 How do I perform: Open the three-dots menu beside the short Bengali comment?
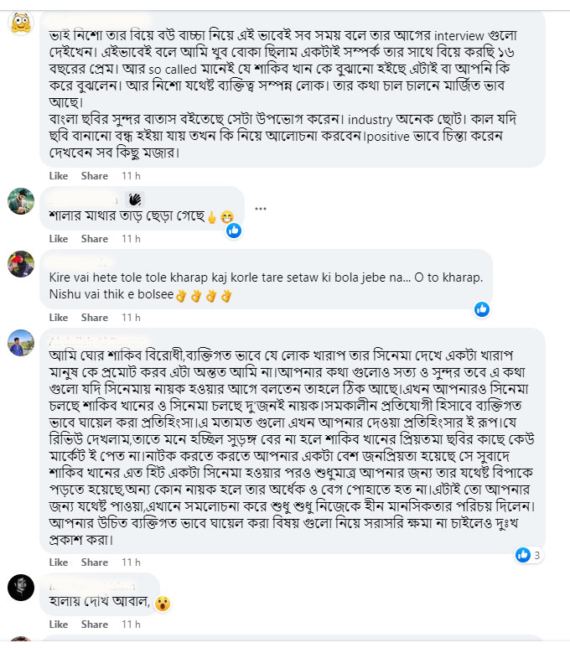click(260, 209)
